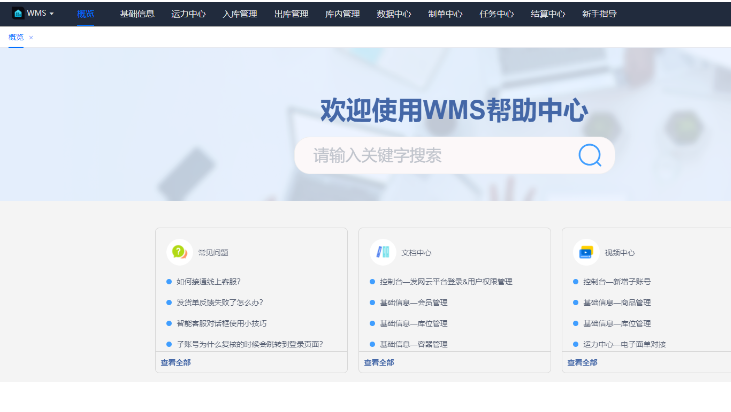
Task: Open the 库内管理 menu
Action: coord(343,14)
